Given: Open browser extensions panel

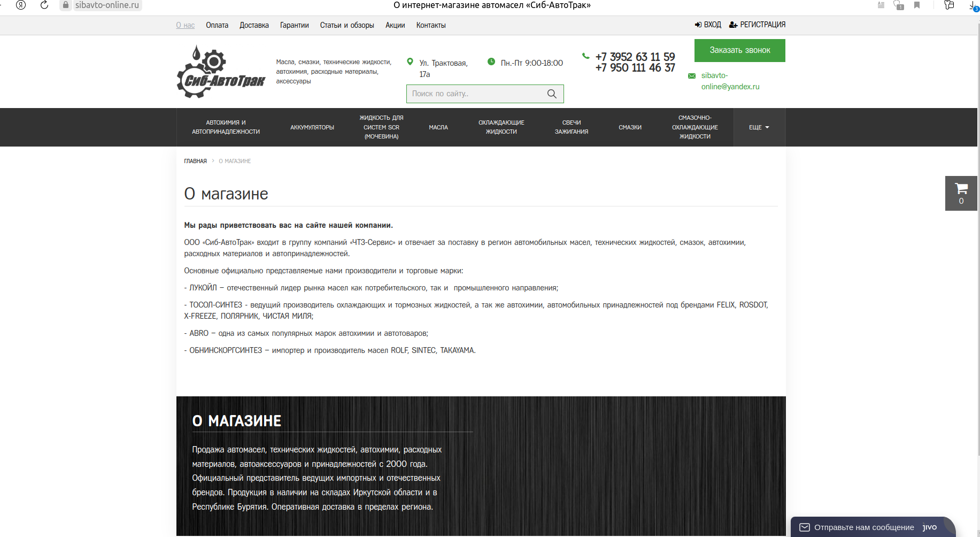Looking at the screenshot, I should click(950, 5).
